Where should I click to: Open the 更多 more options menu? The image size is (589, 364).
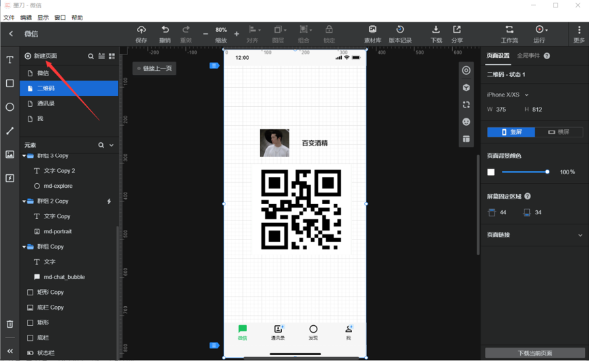point(579,34)
